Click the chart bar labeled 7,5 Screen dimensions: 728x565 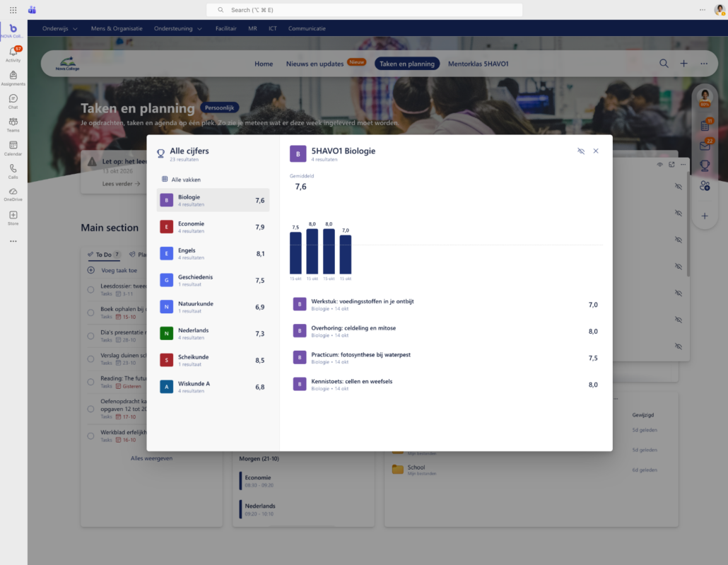point(295,252)
